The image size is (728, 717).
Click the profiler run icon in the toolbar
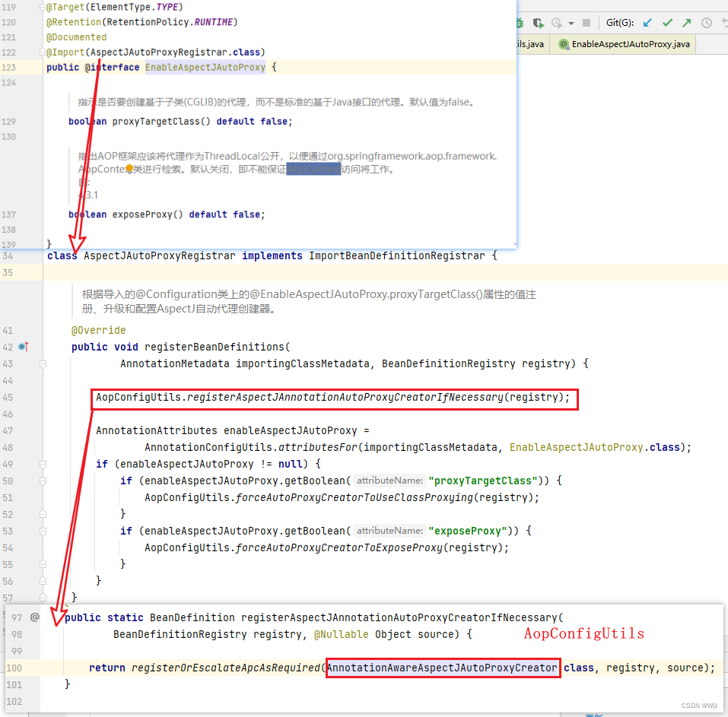click(557, 23)
